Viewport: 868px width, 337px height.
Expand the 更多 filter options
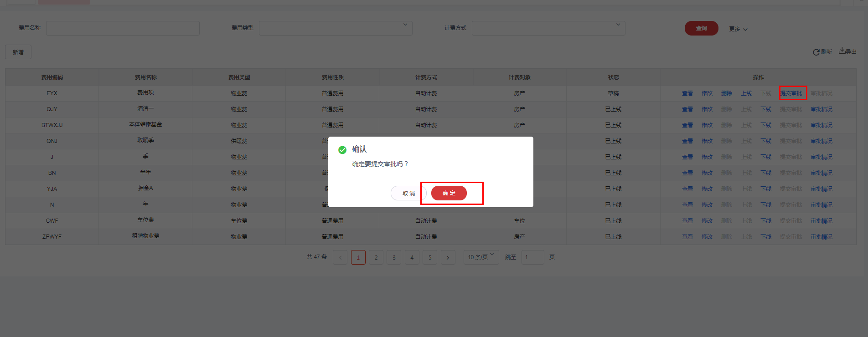pyautogui.click(x=738, y=29)
